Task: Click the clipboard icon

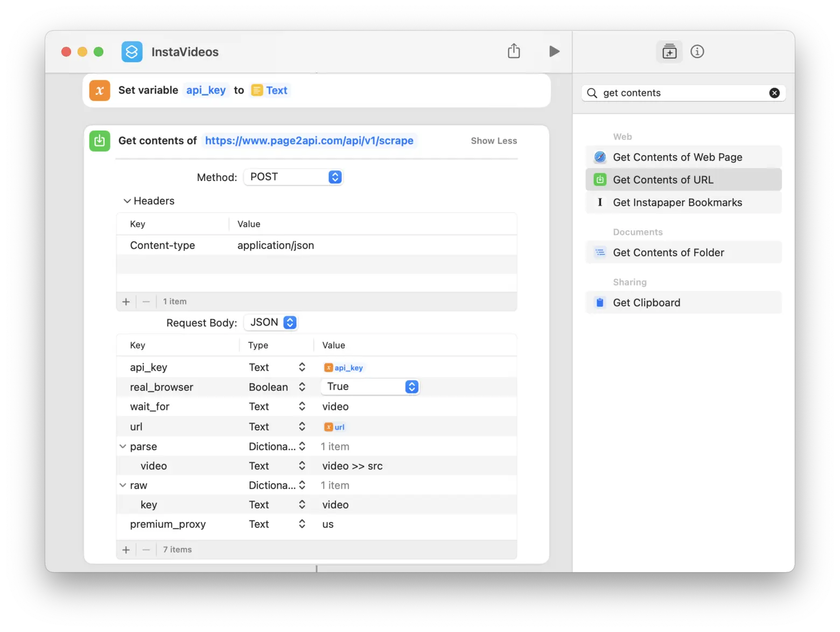Action: click(x=600, y=302)
